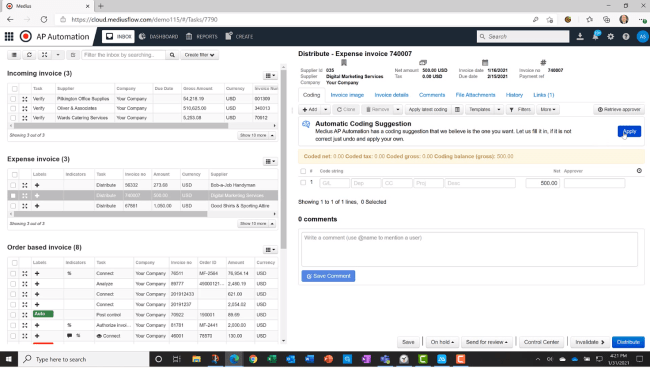
Task: Add label to invoice 89777 row
Action: (x=37, y=284)
